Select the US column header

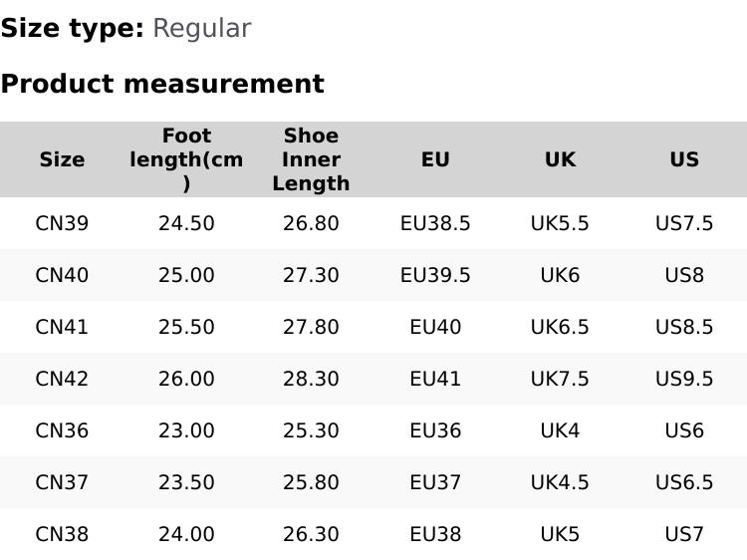coord(684,159)
